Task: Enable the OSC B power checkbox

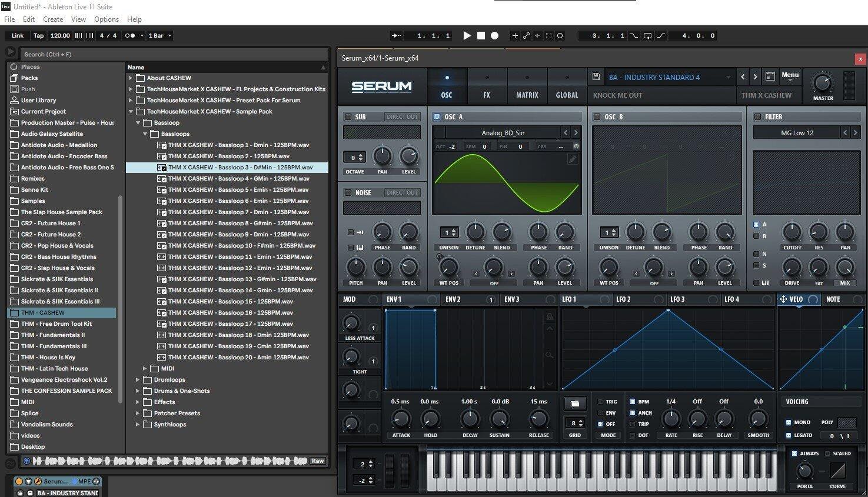Action: coord(597,116)
